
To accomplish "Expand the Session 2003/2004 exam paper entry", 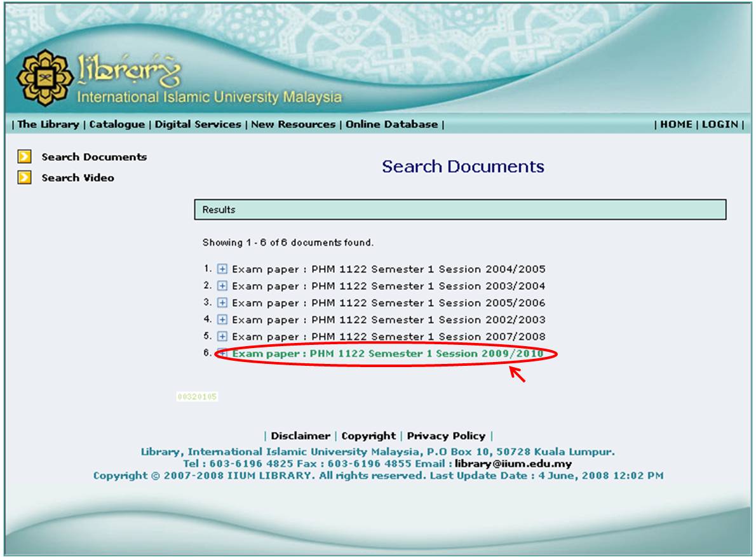I will (x=222, y=286).
